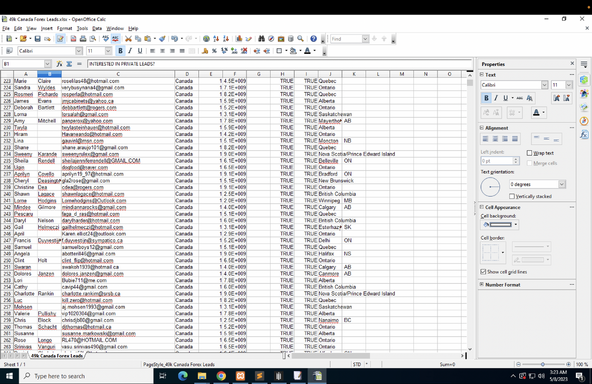The image size is (592, 384).
Task: Click the Cut scissors icon in toolbar
Action: [128, 39]
